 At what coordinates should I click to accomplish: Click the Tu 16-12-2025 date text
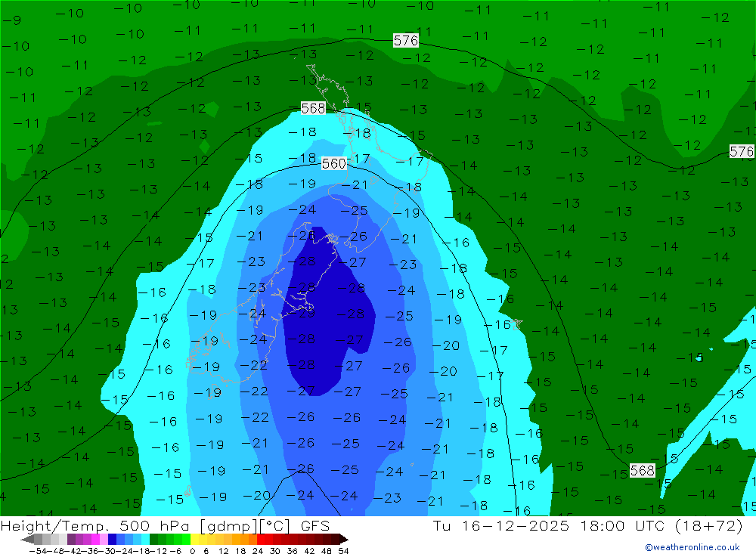pos(501,525)
